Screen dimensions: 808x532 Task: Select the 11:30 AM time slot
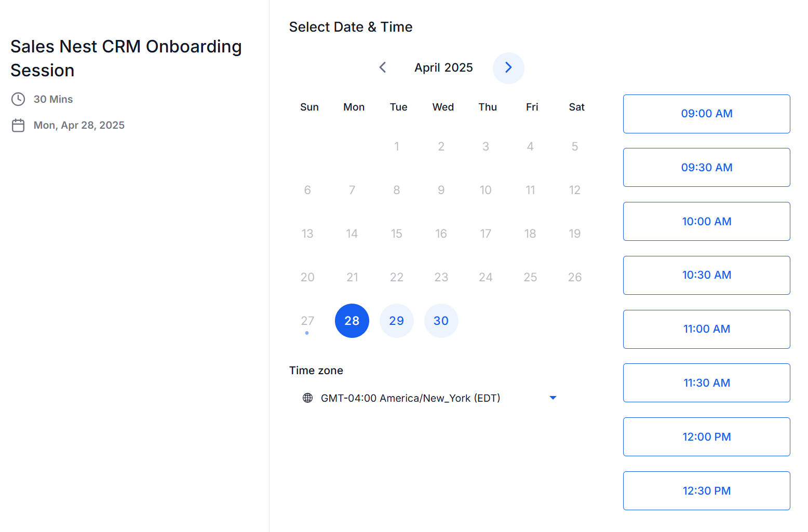click(707, 383)
